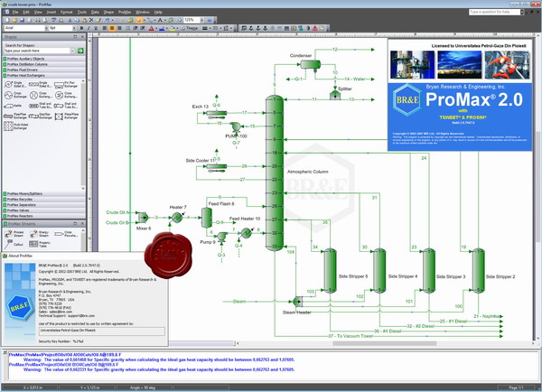Open the Shape menu
542x392 pixels.
pyautogui.click(x=108, y=12)
